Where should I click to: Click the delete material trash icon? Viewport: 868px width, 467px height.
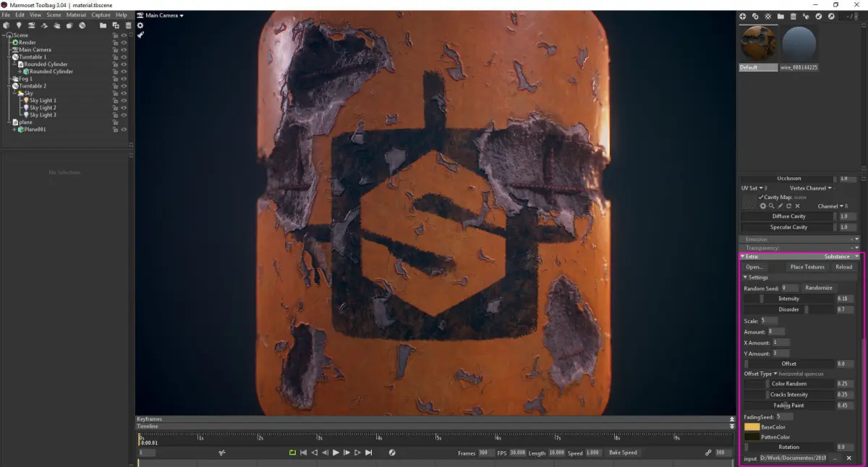click(x=793, y=16)
